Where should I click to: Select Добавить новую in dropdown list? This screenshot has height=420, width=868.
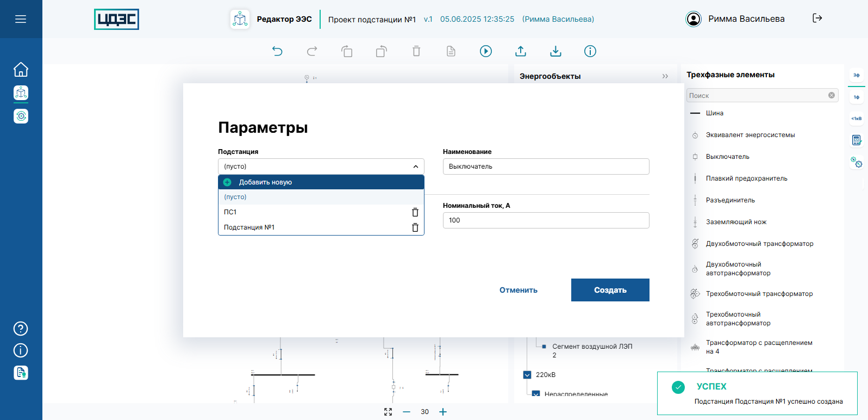(265, 182)
